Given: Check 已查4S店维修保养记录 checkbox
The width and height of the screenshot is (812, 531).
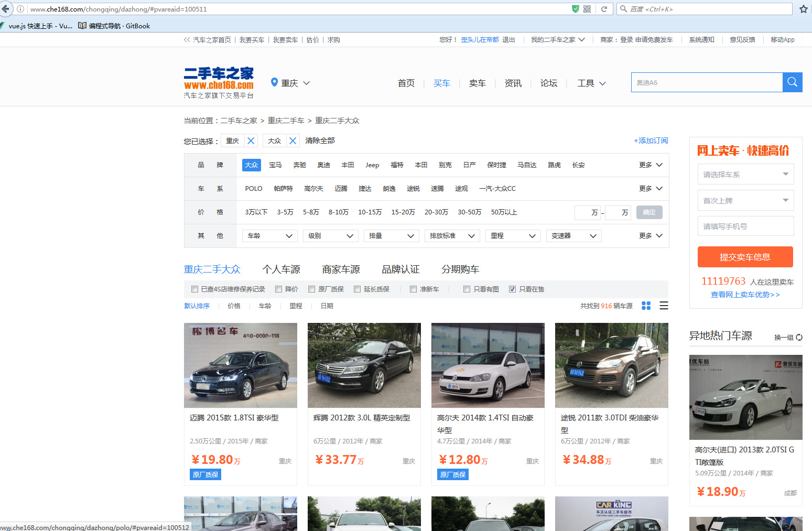Looking at the screenshot, I should [194, 289].
